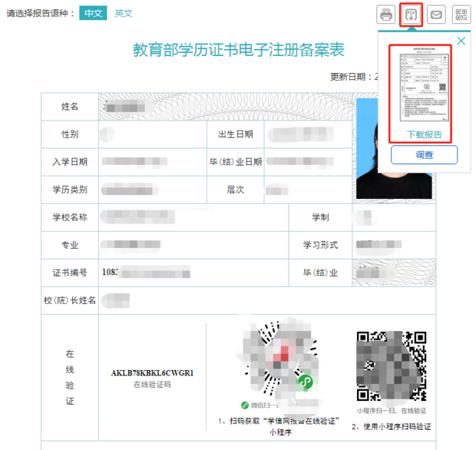Click the email envelope icon

436,15
